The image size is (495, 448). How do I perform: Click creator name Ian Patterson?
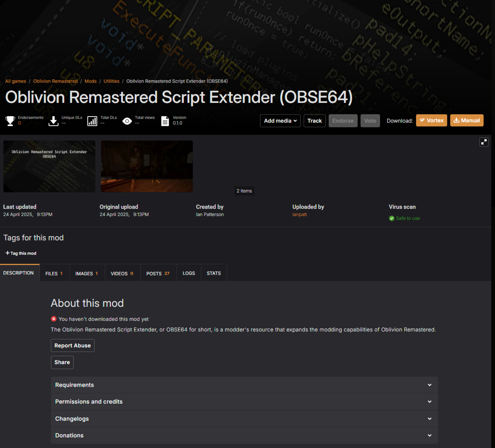click(x=210, y=214)
